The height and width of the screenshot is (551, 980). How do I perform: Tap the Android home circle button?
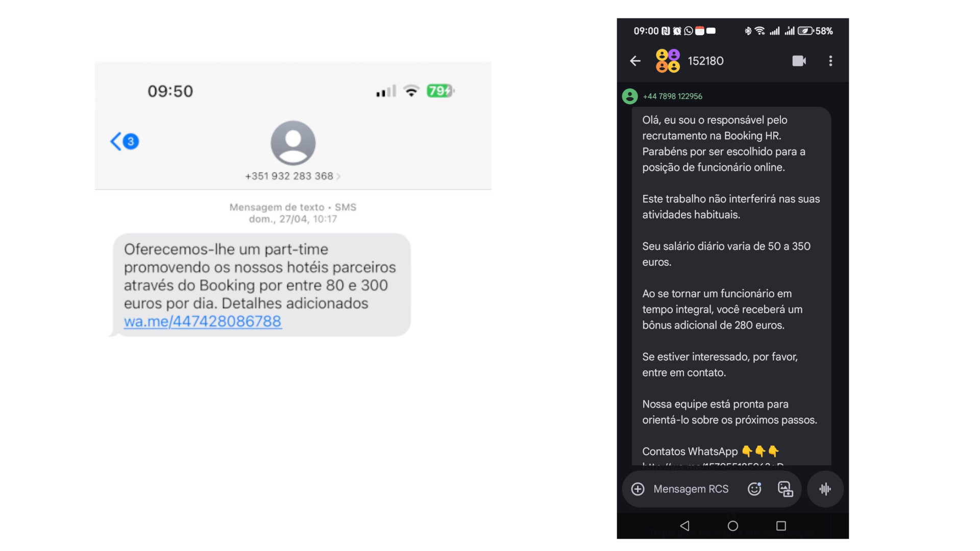point(733,526)
